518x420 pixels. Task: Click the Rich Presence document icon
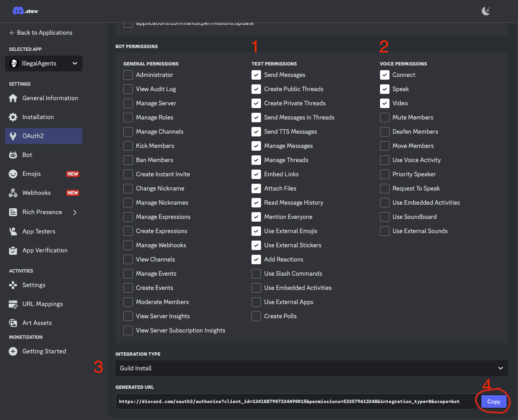(13, 212)
